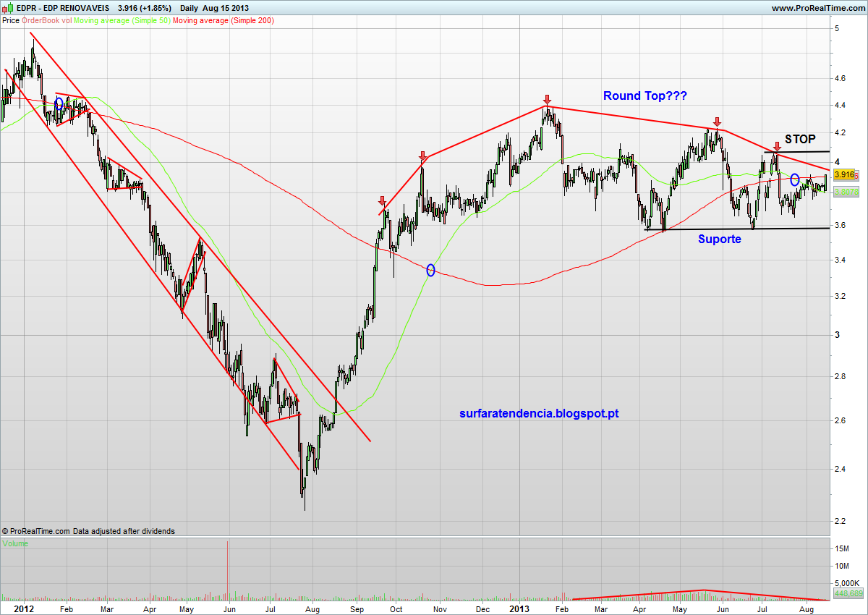Toggle the Moving average (Simple 50) legend
The height and width of the screenshot is (615, 868).
click(x=121, y=21)
